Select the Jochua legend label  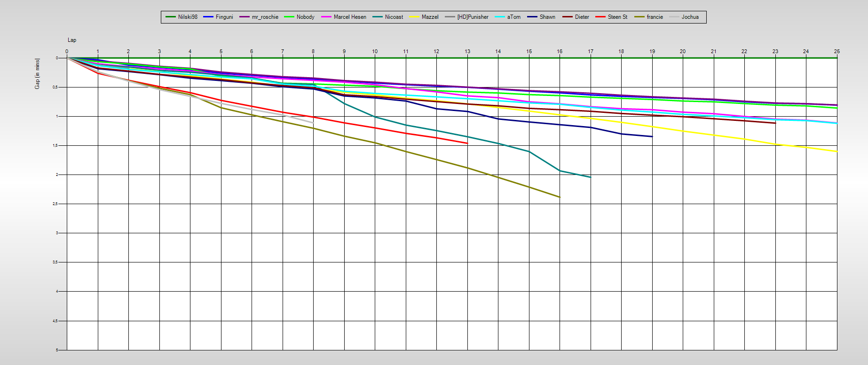click(690, 17)
